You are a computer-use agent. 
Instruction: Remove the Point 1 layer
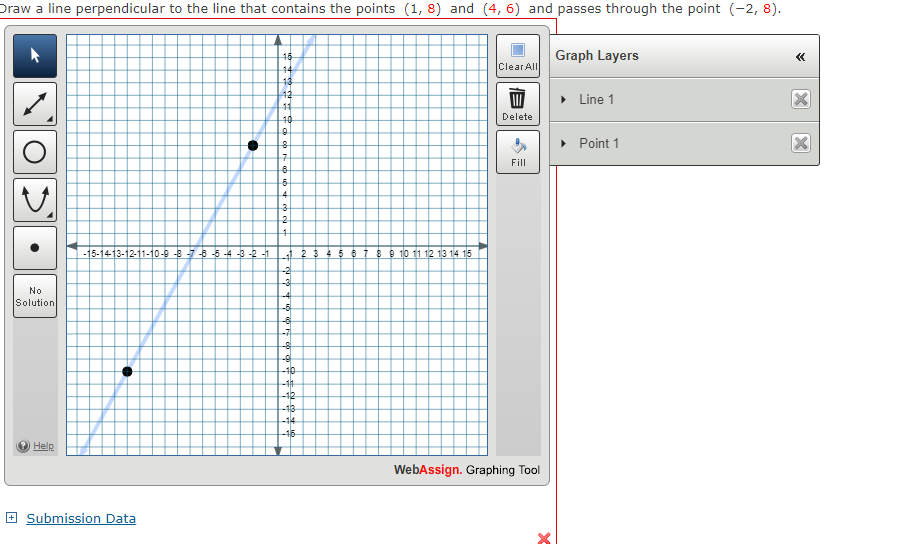click(800, 143)
